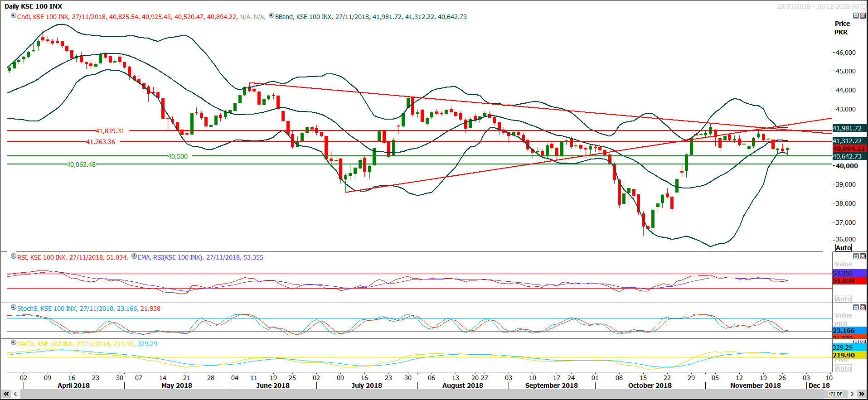868x400 pixels.
Task: Step chart forward with single-right arrow
Action: click(x=852, y=394)
